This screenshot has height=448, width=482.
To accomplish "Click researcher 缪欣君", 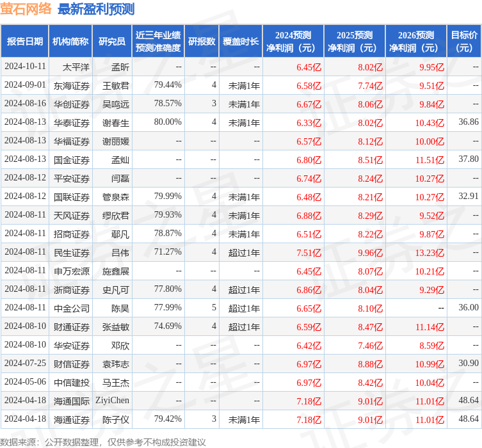I will 116,216.
